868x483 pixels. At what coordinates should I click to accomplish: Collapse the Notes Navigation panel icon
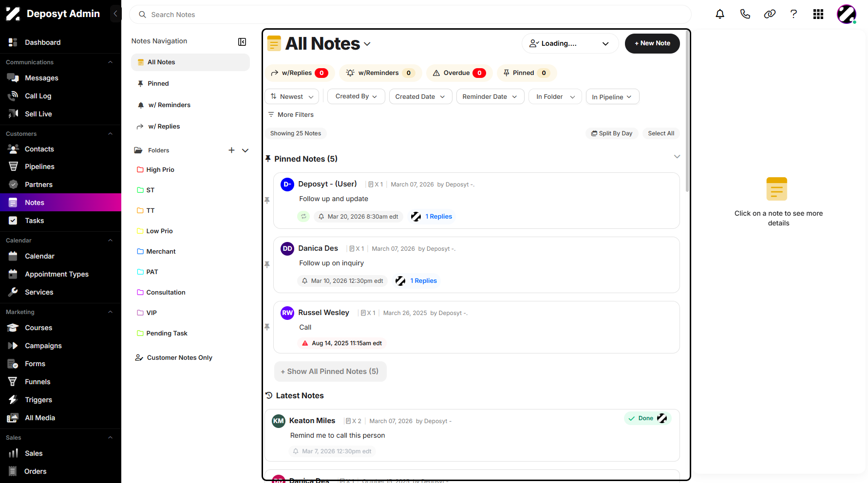(x=242, y=42)
